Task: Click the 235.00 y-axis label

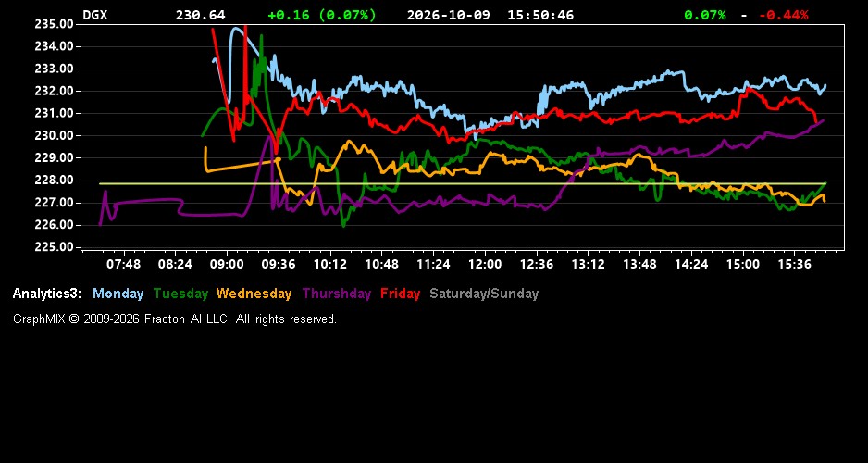Action: point(54,24)
